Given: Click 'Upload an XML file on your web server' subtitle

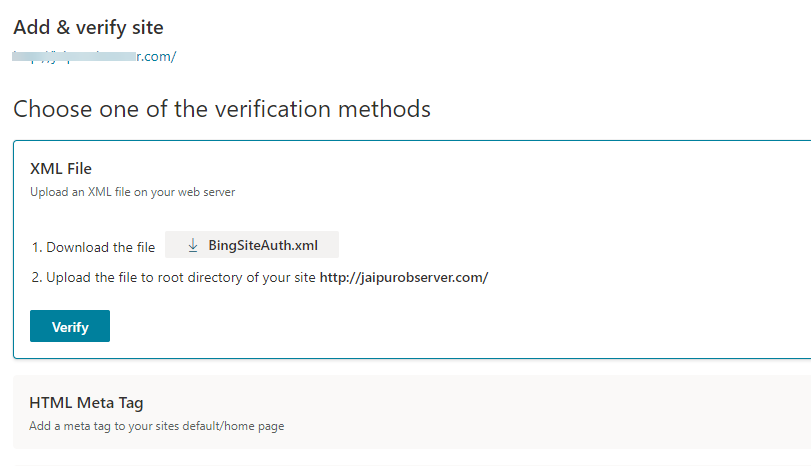Looking at the screenshot, I should pyautogui.click(x=132, y=192).
